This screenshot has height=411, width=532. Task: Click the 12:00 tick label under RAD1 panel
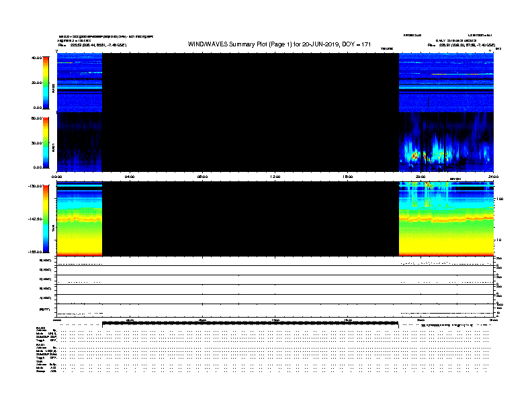275,177
